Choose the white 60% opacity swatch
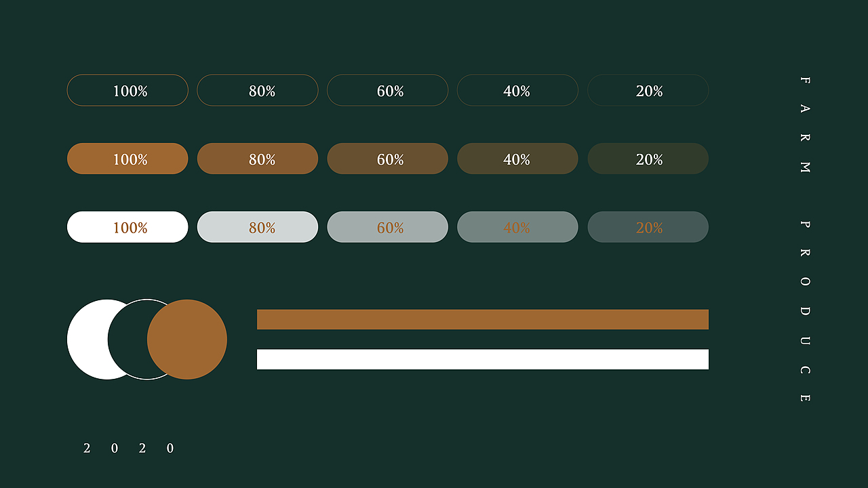This screenshot has width=868, height=488. [x=388, y=227]
